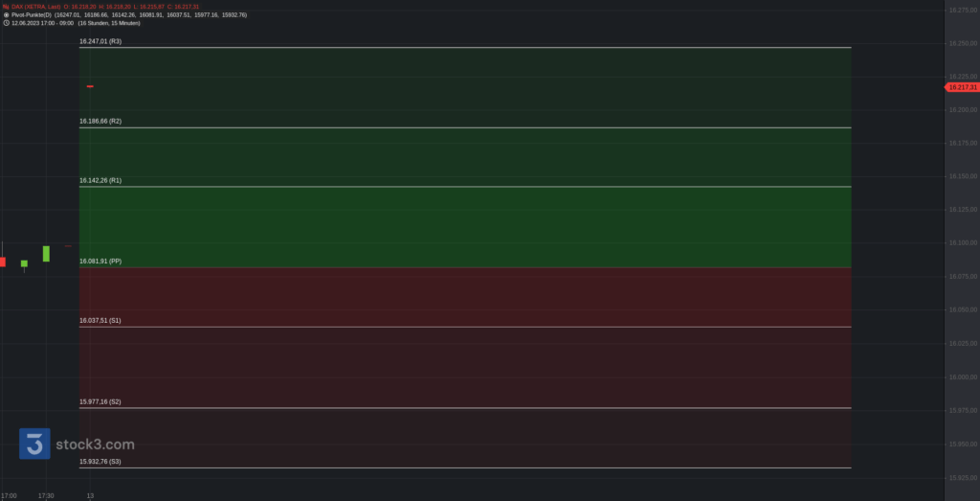Select the 16.247,01 (R3) resistance line label
Viewport: 980px width, 501px height.
[100, 41]
